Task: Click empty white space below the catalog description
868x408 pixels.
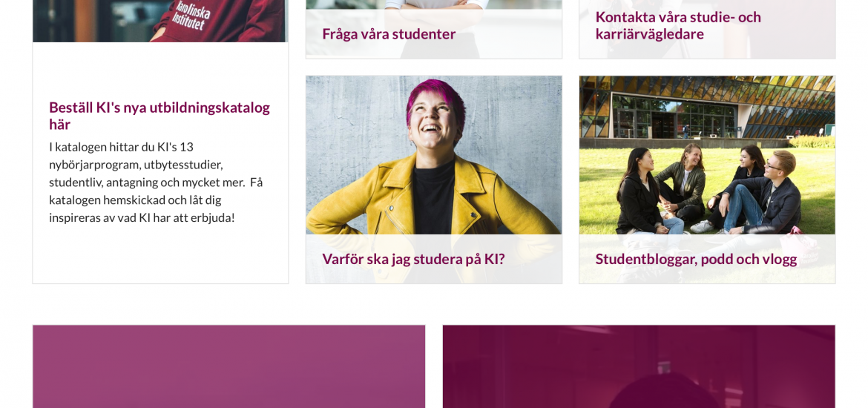Action: 160,254
